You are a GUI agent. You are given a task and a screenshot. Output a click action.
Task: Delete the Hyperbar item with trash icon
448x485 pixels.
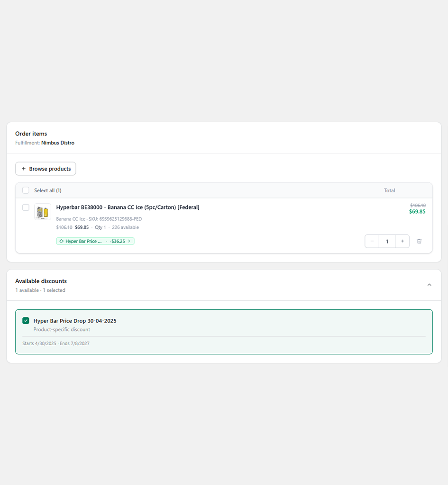tap(419, 241)
